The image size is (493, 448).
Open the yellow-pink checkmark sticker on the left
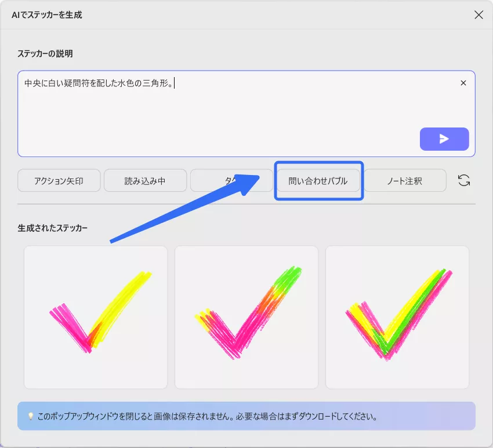[x=95, y=316]
